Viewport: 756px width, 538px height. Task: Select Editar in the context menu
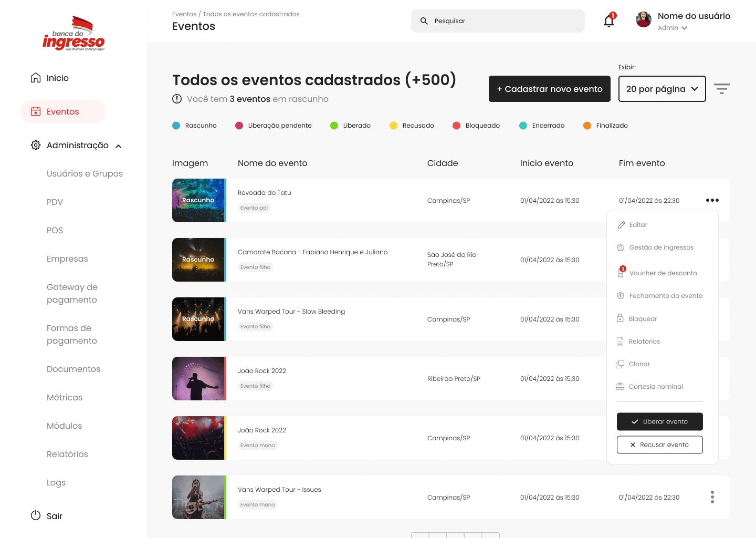[638, 225]
